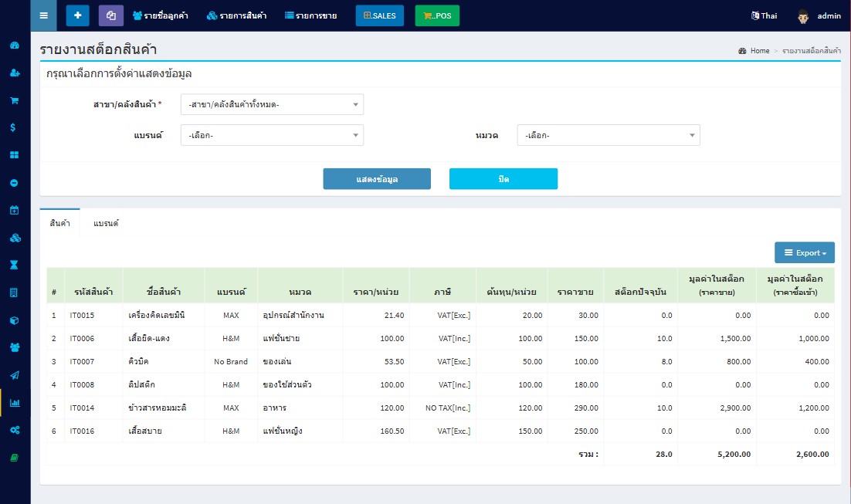The height and width of the screenshot is (504, 851).
Task: Open รายการสินค้า product list menu
Action: (236, 15)
